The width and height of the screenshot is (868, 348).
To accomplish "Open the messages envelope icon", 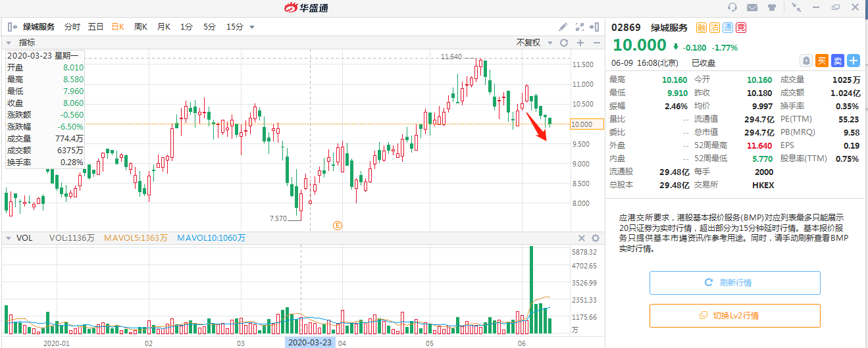I will coord(752,7).
